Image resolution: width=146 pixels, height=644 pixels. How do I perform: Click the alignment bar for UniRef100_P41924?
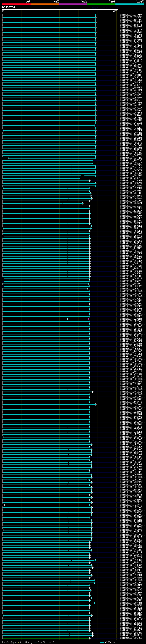click(48, 392)
